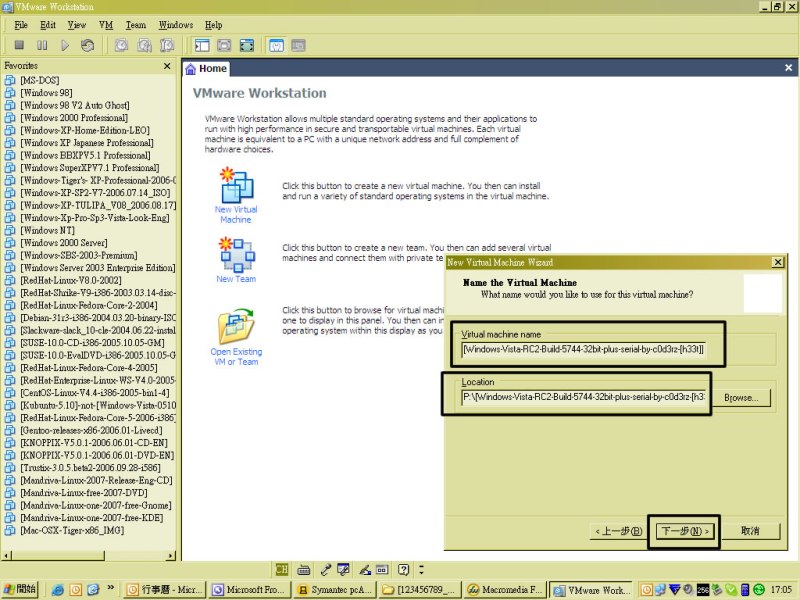Open the View menu
This screenshot has height=600, width=800.
click(x=77, y=24)
